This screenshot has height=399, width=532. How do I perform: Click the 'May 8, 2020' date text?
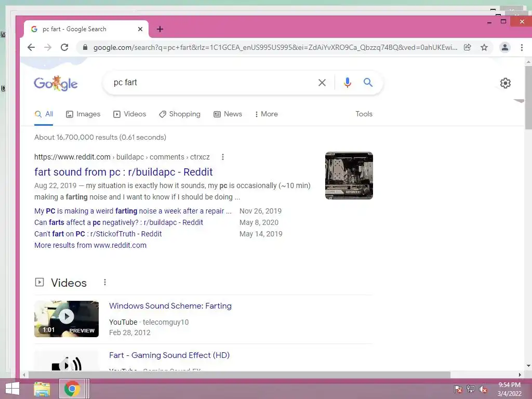tap(259, 222)
